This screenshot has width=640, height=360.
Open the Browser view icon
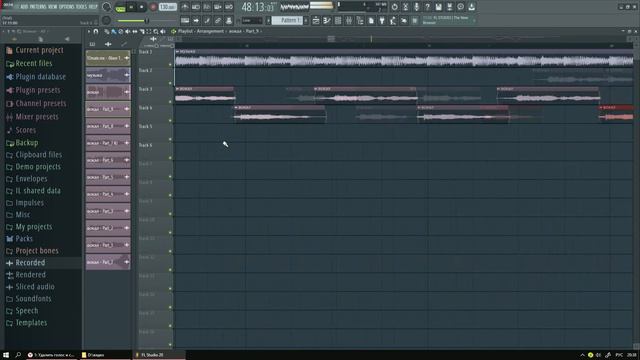[x=360, y=20]
